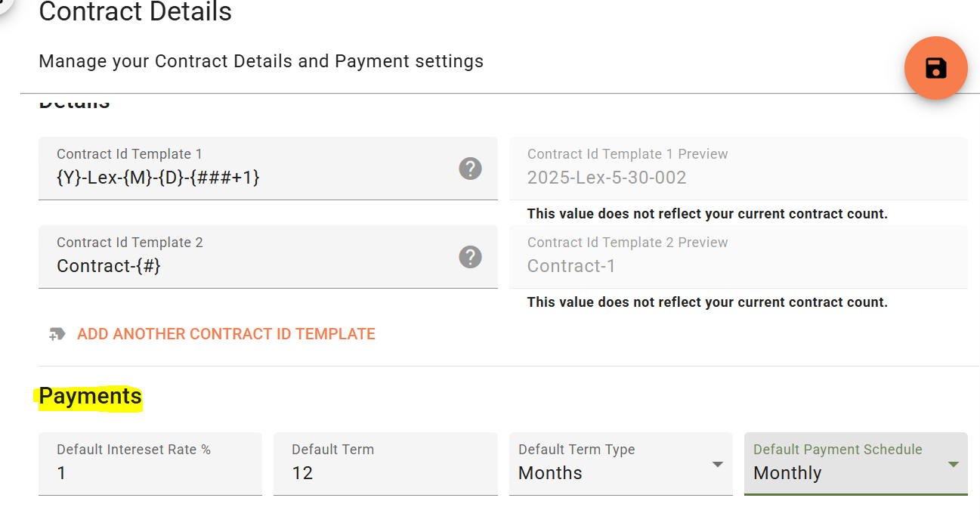Image resolution: width=980 pixels, height=529 pixels.
Task: Focus the Contract Id Template 2 field
Action: (x=268, y=257)
